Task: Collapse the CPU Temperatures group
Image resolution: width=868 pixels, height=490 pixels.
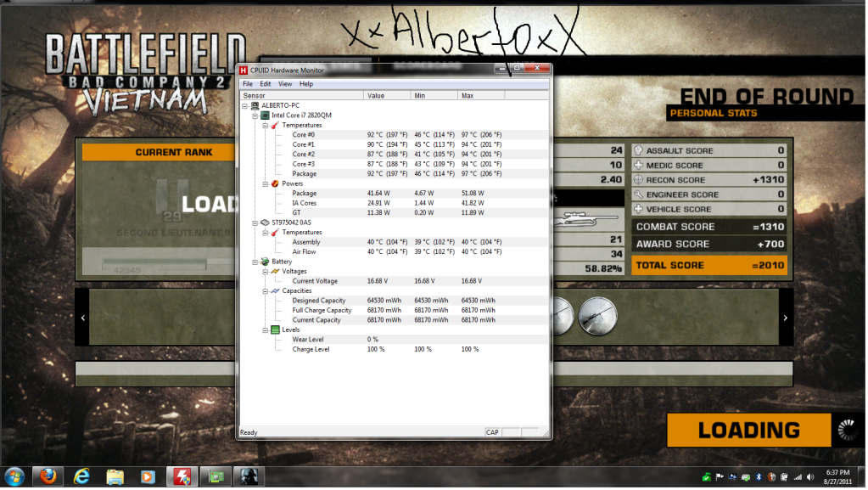Action: coord(266,126)
